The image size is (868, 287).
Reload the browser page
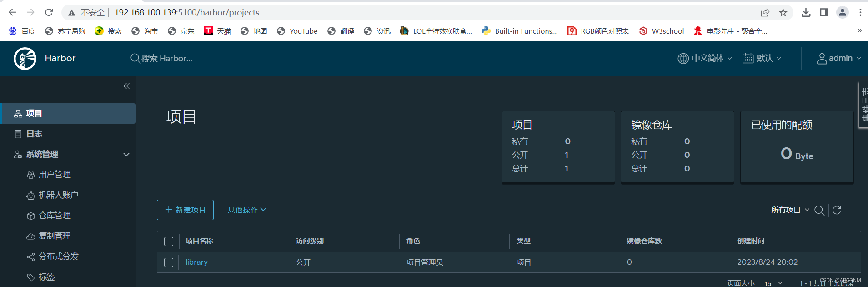pyautogui.click(x=49, y=12)
